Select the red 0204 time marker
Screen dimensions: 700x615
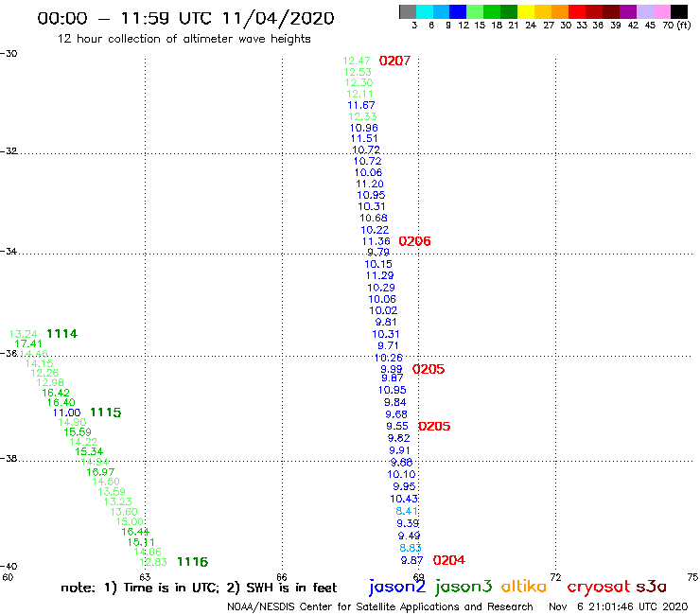[x=449, y=560]
